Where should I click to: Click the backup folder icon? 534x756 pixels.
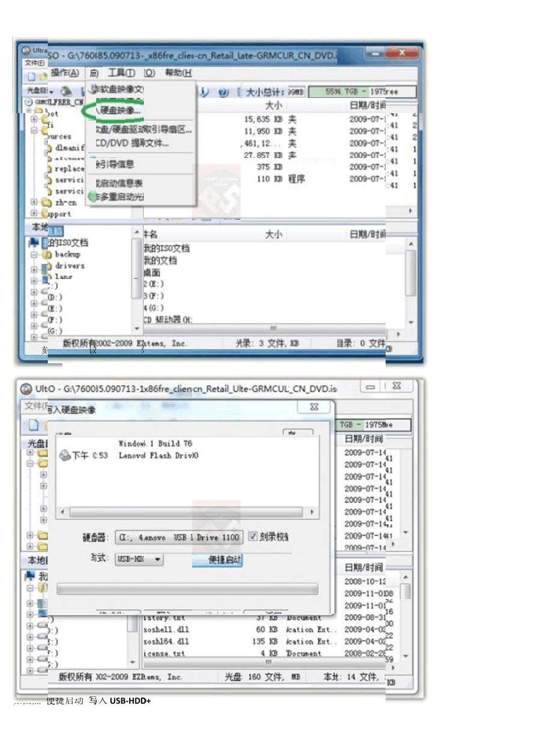click(47, 254)
